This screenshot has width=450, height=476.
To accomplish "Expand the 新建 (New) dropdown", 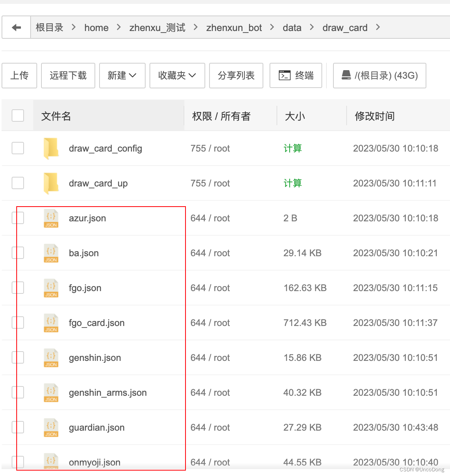I will click(x=122, y=75).
